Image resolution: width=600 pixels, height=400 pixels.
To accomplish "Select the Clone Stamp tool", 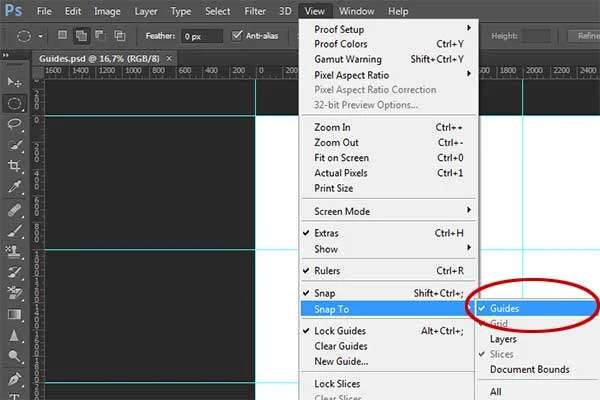I will (15, 252).
